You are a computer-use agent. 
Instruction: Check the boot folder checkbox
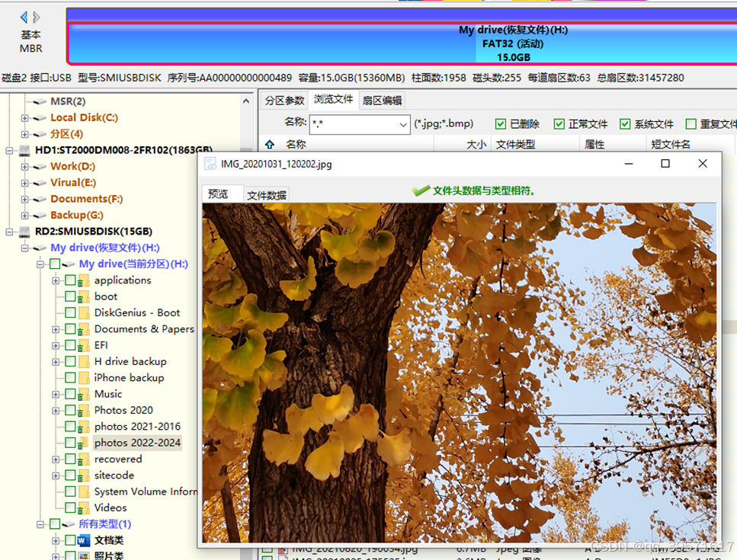(71, 296)
